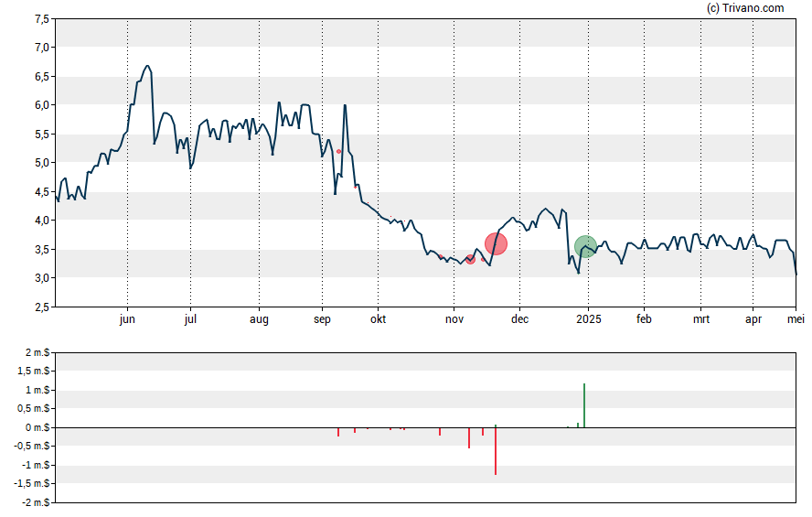Click the 'apr' x-axis label

pyautogui.click(x=753, y=319)
